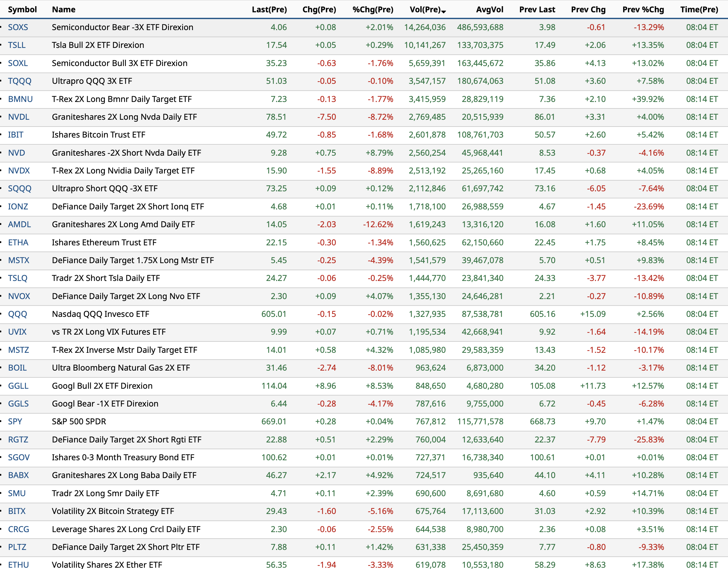Sort by Prev %Chg column header
This screenshot has width=728, height=569.
643,10
